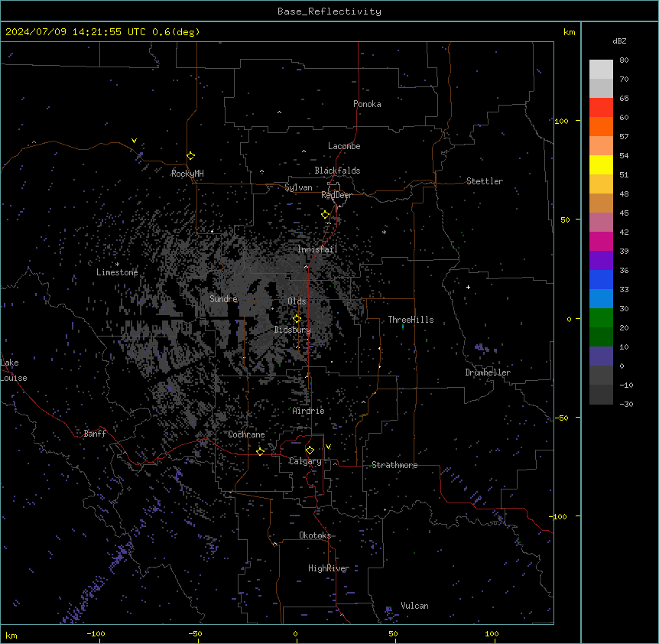Click the Olds label

pyautogui.click(x=297, y=301)
